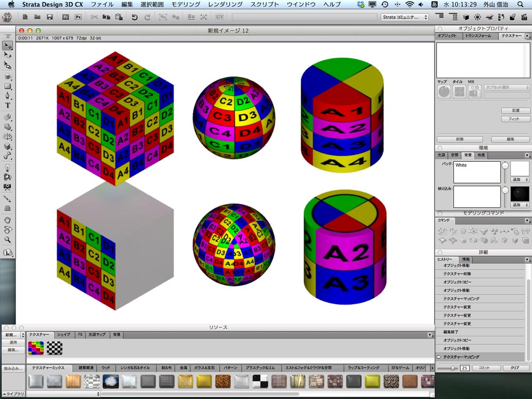The image size is (532, 399).
Task: Open the 追加 dropdown beside バック swatch
Action: point(519,179)
